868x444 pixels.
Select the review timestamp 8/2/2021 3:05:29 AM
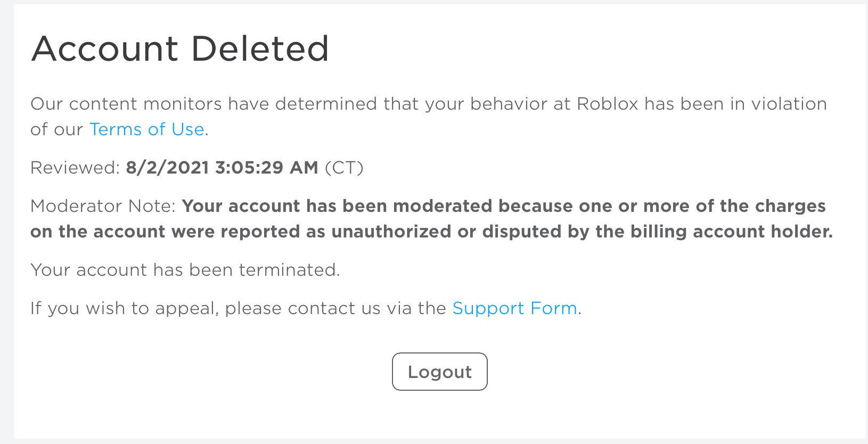[x=222, y=168]
